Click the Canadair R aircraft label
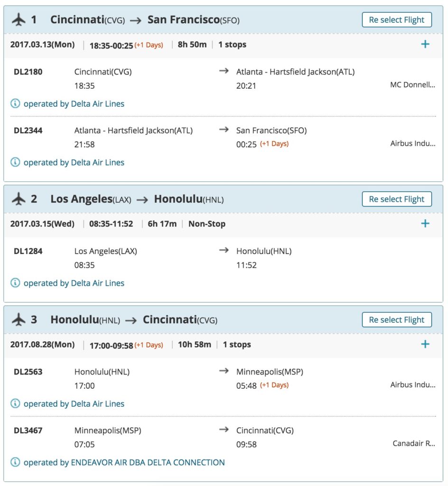 (414, 444)
